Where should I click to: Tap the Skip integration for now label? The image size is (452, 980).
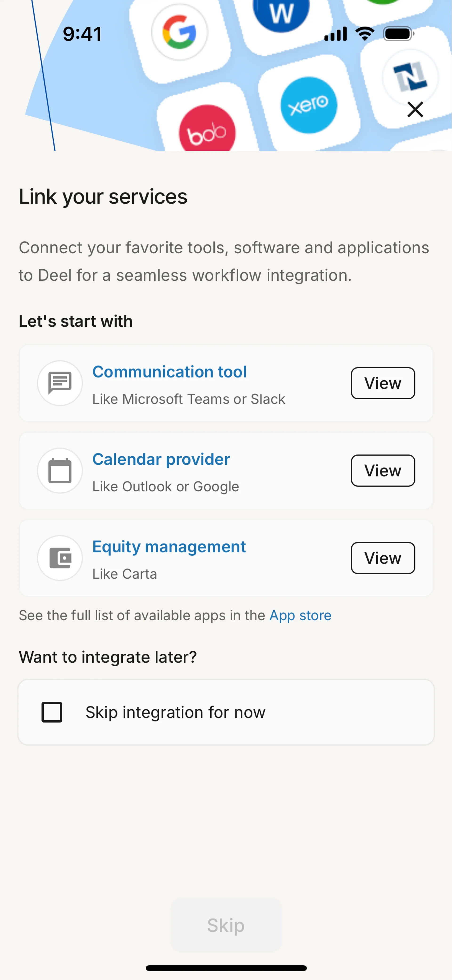175,712
